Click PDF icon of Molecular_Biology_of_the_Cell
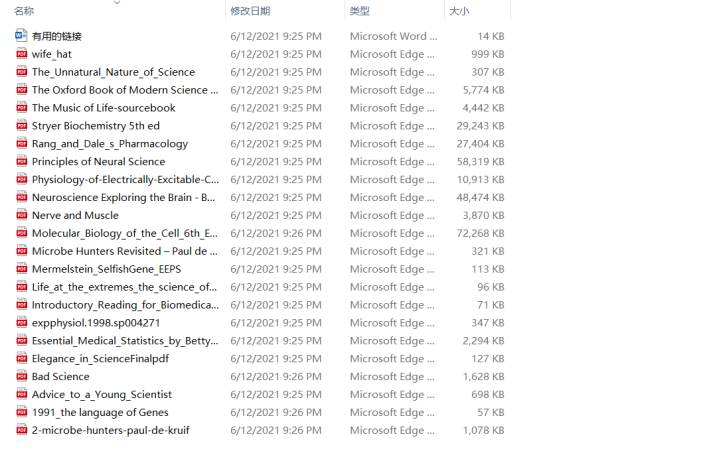This screenshot has width=701, height=464. (21, 232)
